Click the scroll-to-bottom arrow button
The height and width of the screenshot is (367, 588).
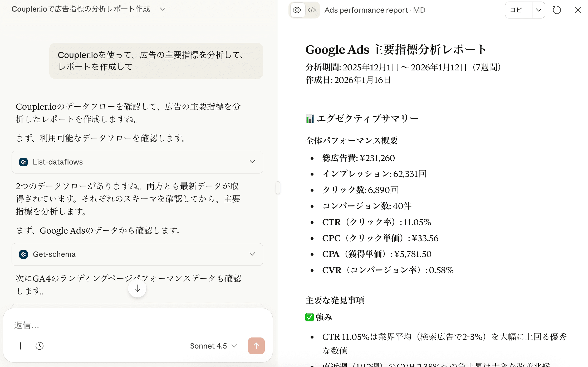click(x=137, y=288)
